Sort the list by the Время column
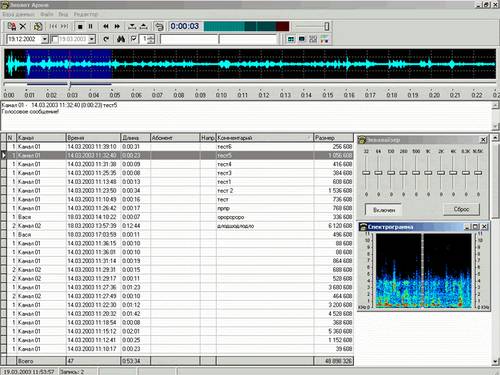Screen dimensions: 500x375 (93, 138)
